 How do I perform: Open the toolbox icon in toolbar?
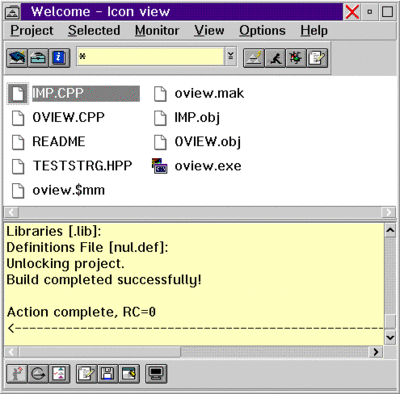[x=38, y=58]
